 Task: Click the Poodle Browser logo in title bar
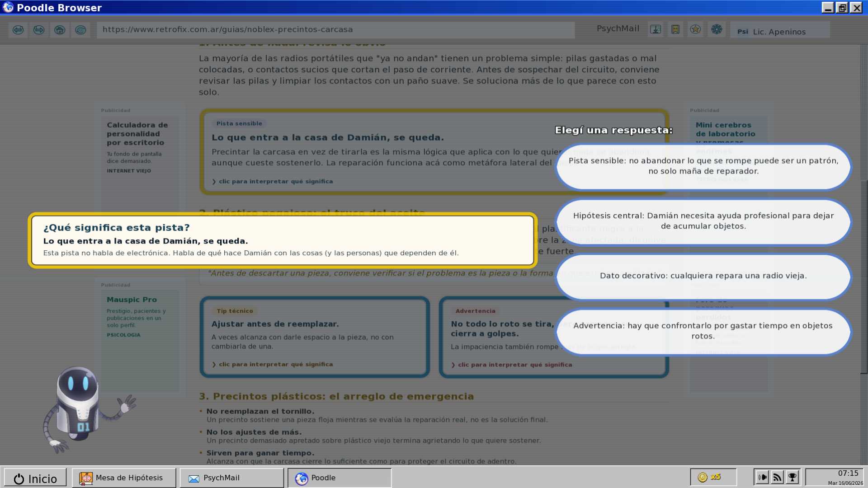(x=8, y=7)
